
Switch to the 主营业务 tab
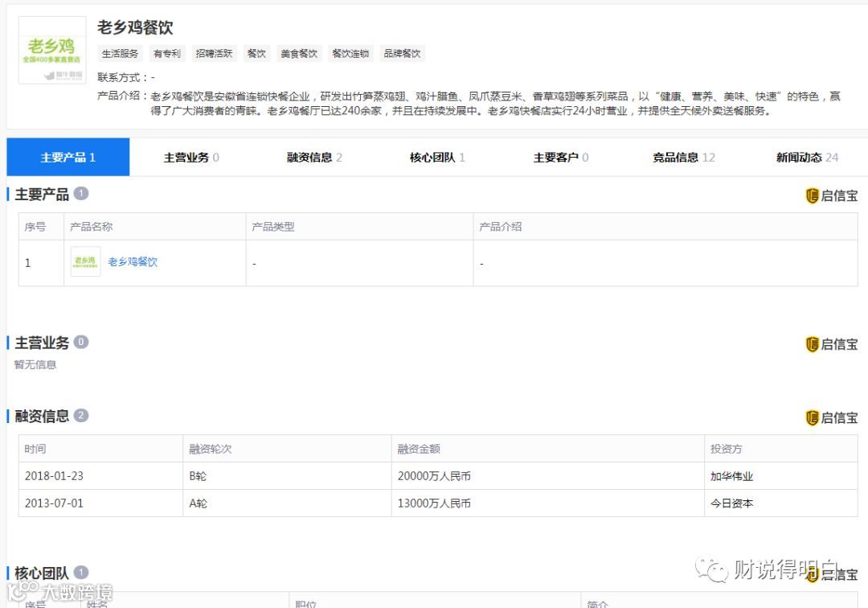point(191,158)
